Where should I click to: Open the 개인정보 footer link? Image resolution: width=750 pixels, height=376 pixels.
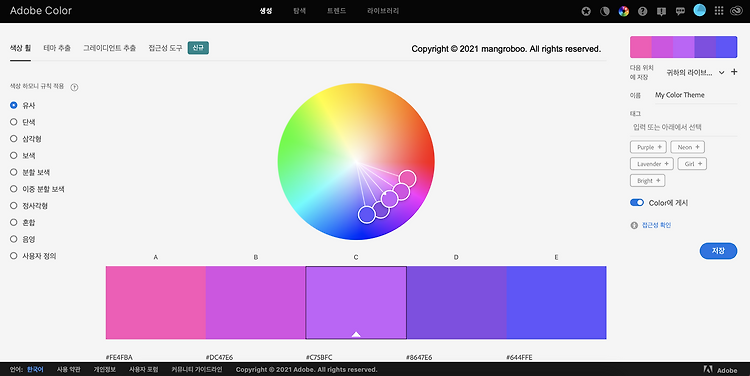tap(105, 369)
